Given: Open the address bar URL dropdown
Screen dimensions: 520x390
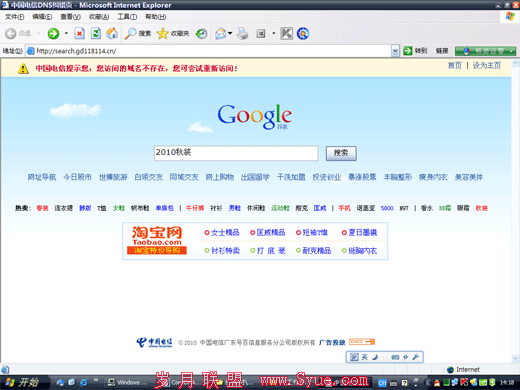Looking at the screenshot, I should pyautogui.click(x=395, y=51).
